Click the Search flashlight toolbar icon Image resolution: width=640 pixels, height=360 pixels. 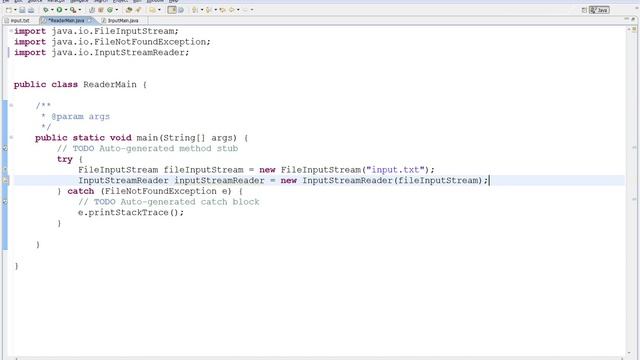click(138, 10)
